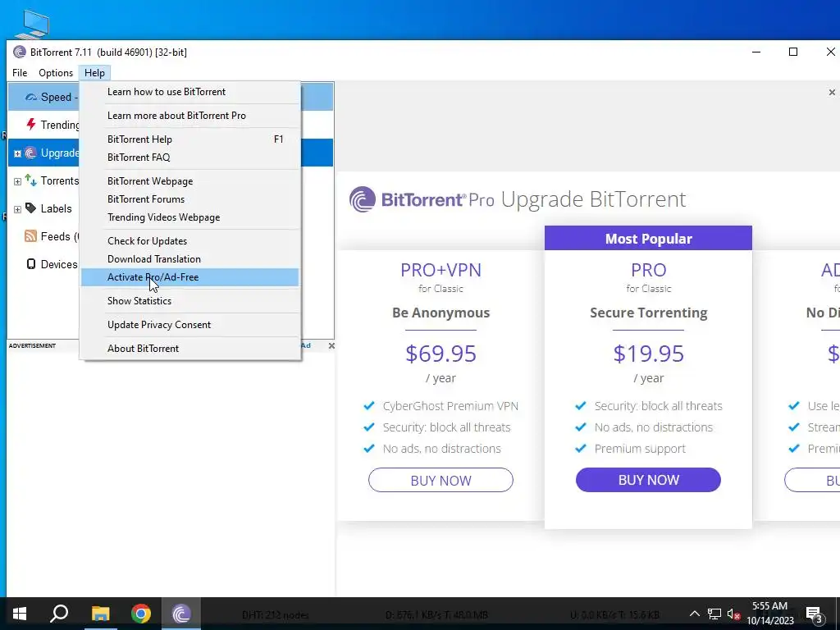840x630 pixels.
Task: Choose Trending Videos Webpage
Action: 189,217
